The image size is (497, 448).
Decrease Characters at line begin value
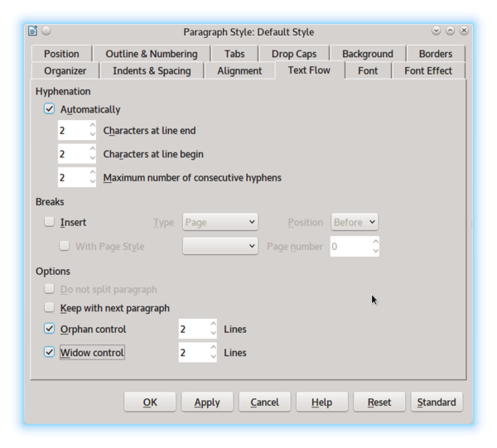[x=93, y=158]
